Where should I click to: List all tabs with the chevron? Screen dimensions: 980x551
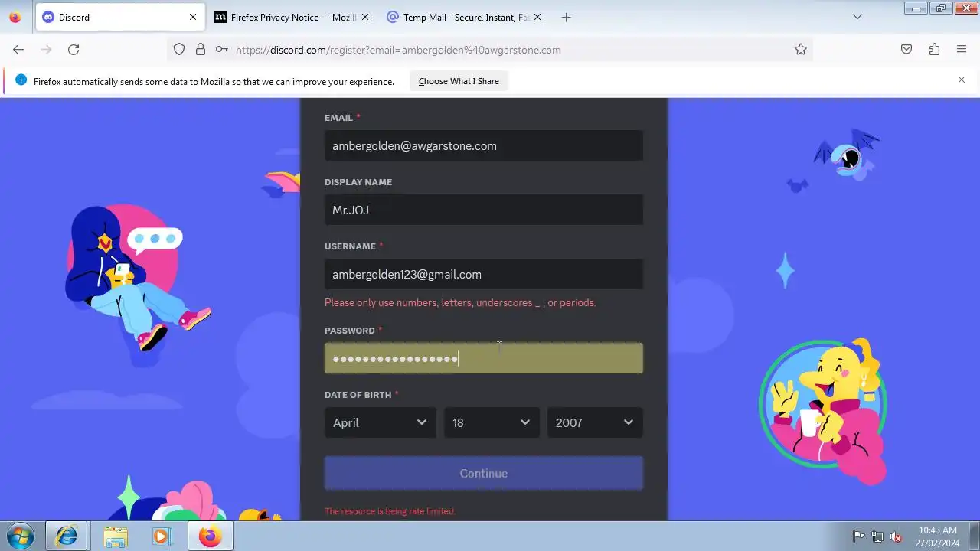tap(857, 17)
